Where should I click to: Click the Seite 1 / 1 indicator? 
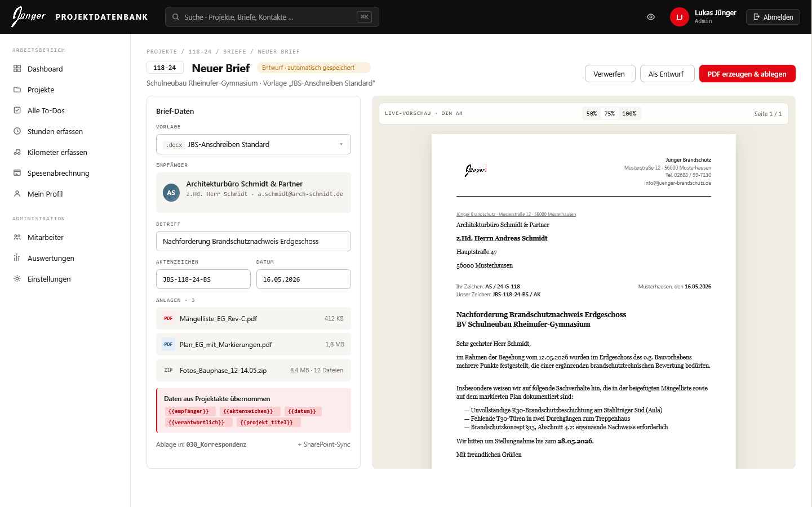pos(768,114)
